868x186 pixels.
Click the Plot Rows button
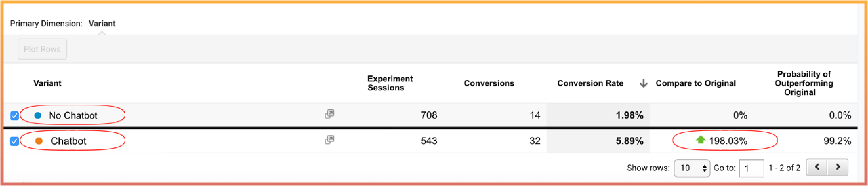42,49
